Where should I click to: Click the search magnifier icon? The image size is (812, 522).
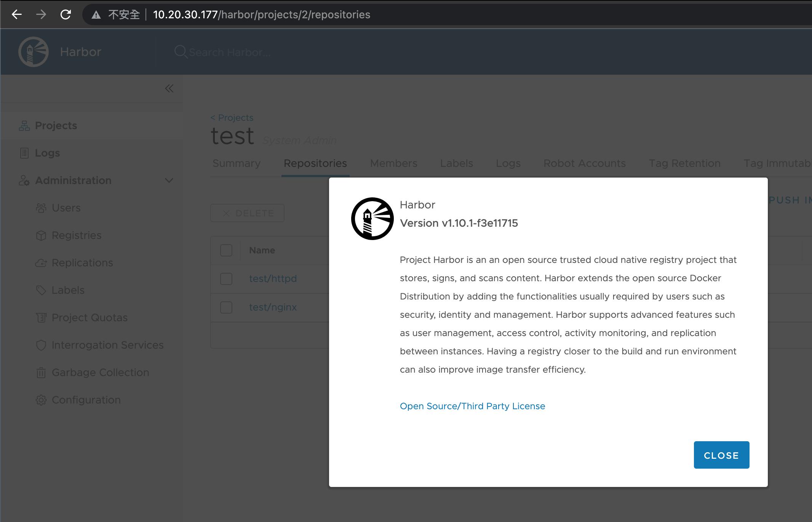181,52
